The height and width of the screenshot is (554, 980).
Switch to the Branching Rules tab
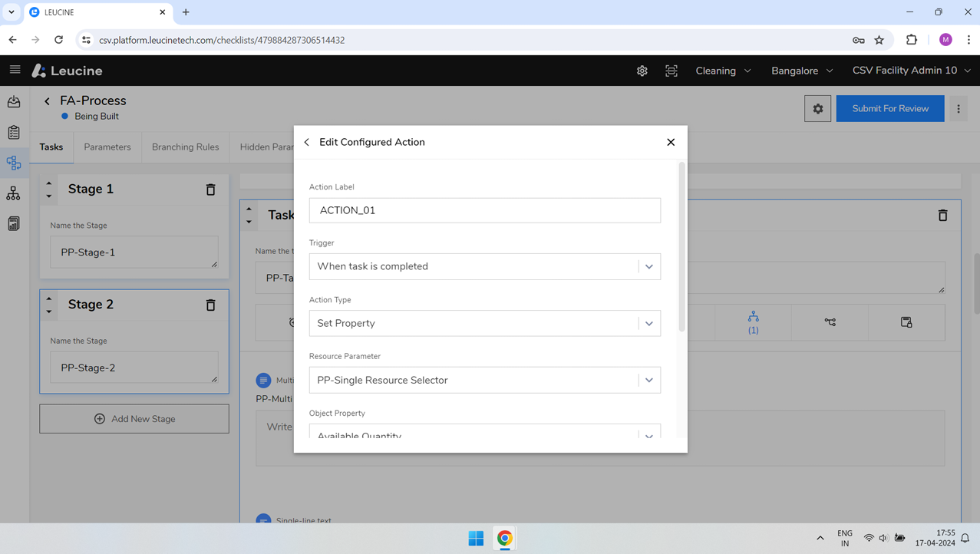185,147
